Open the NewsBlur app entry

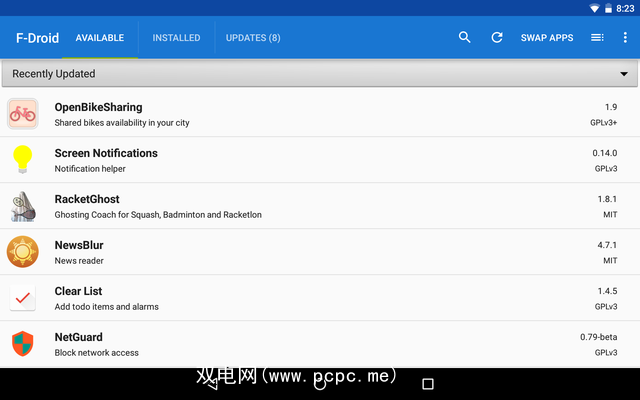pos(320,252)
